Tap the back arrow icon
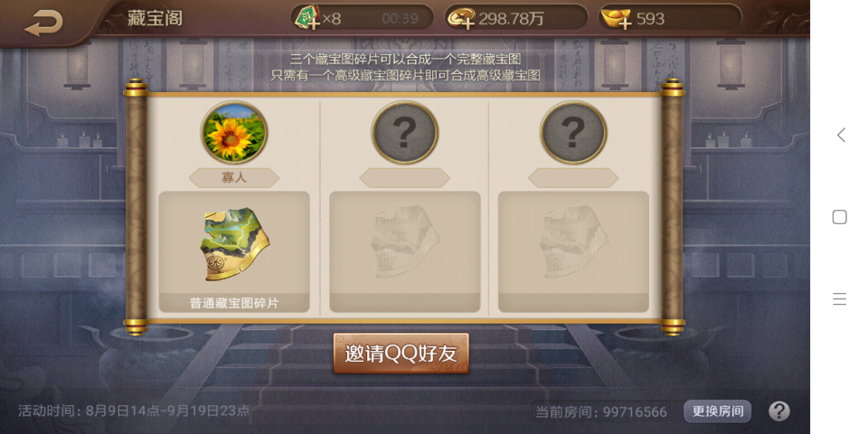This screenshot has width=868, height=434. (43, 23)
